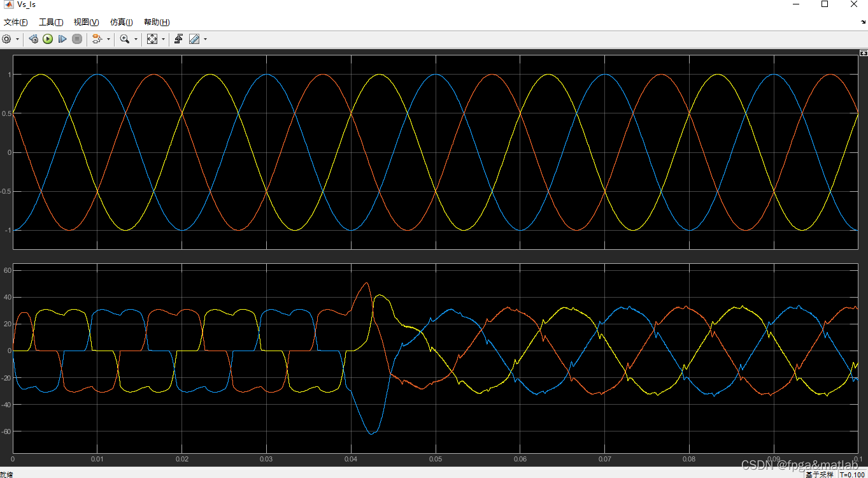The width and height of the screenshot is (868, 478).
Task: Open the 文件(F) menu
Action: [16, 22]
